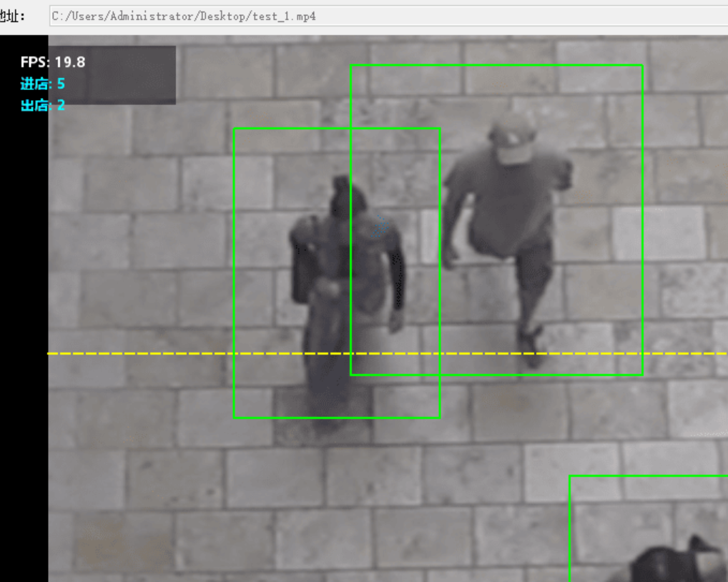Click the black margin left of the video

coord(24,322)
